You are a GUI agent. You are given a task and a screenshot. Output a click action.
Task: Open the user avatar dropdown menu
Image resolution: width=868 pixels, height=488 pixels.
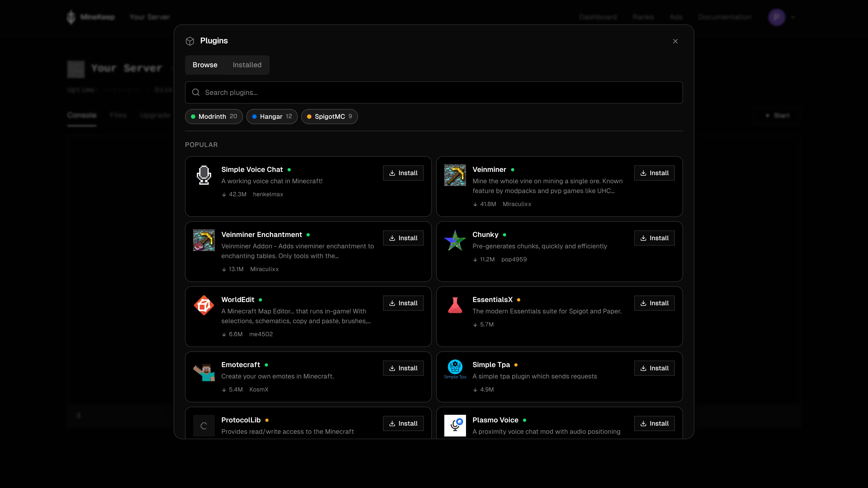(777, 17)
